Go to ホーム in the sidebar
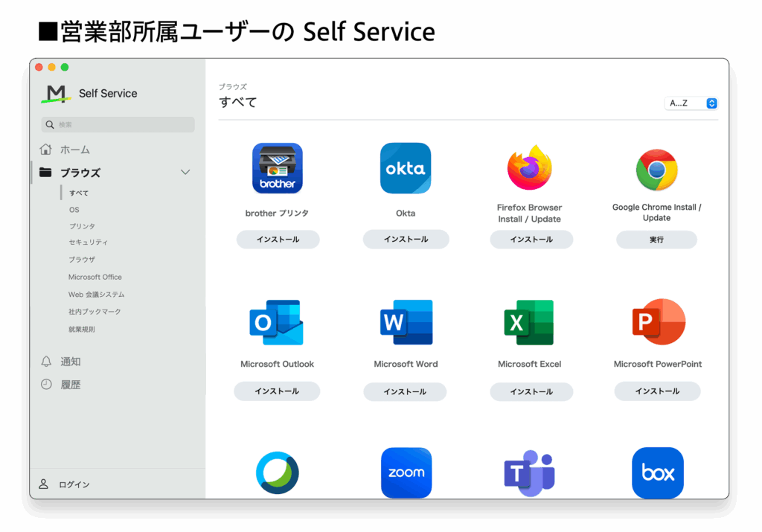This screenshot has height=532, width=762. click(74, 150)
